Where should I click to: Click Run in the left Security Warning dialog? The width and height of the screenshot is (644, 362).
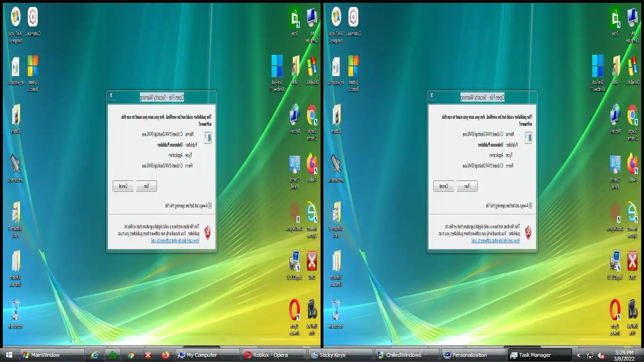click(146, 186)
